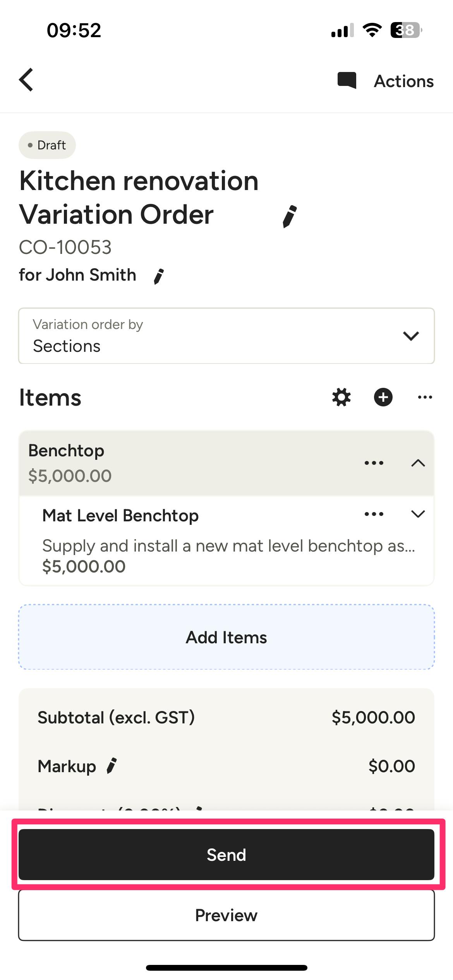Open Items settings gear icon

341,397
